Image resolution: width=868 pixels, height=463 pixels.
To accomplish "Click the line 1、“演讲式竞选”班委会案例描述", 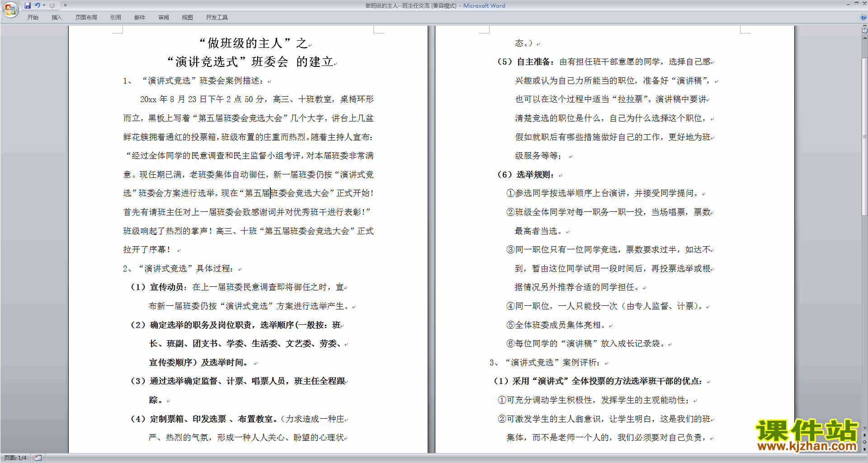I will pos(193,80).
